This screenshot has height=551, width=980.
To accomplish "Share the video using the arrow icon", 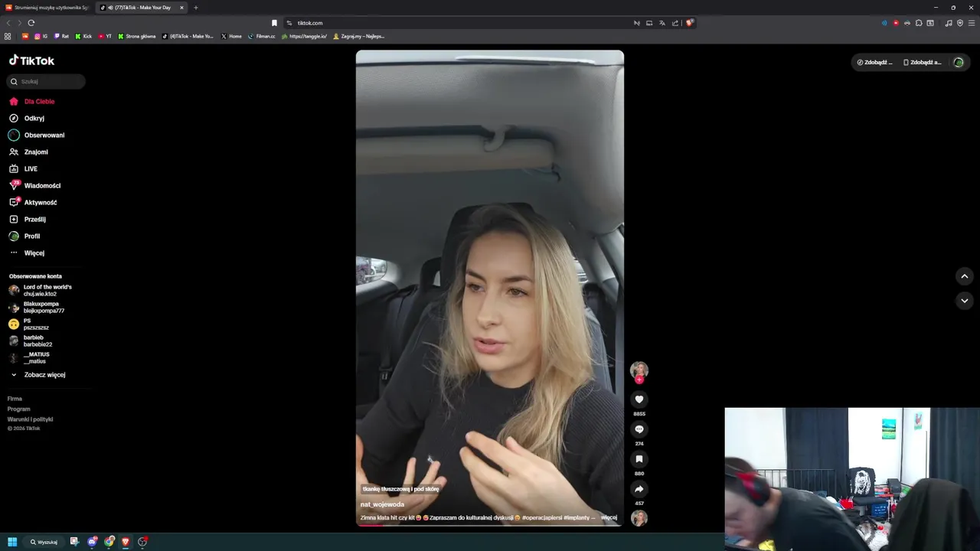I will 639,489.
